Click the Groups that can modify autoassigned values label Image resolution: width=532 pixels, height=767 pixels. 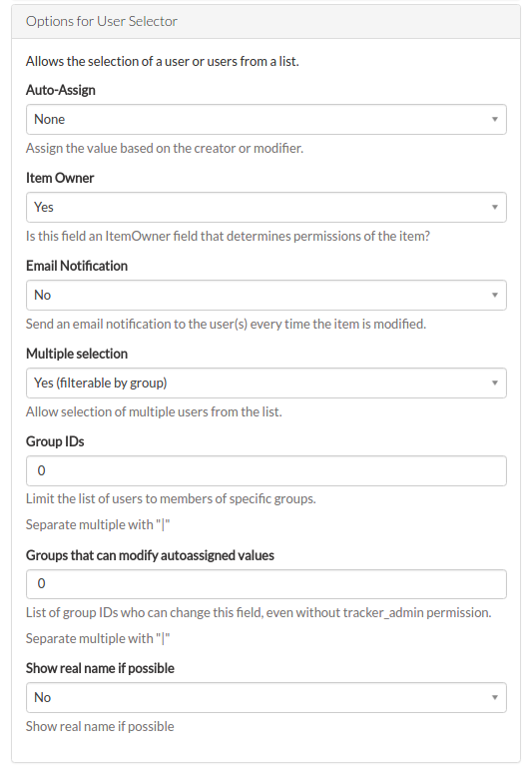[150, 555]
